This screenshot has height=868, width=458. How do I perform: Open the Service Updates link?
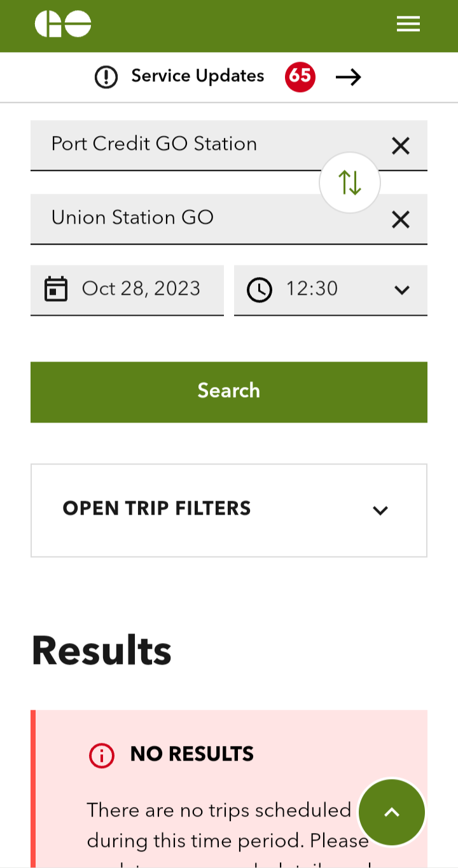click(x=197, y=76)
